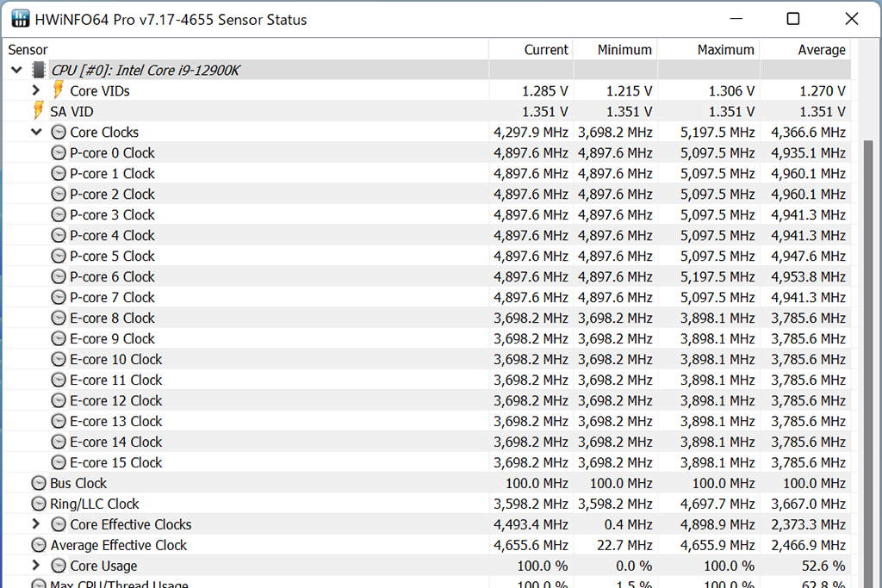The height and width of the screenshot is (588, 882).
Task: Click the Sensor column header
Action: [x=28, y=50]
